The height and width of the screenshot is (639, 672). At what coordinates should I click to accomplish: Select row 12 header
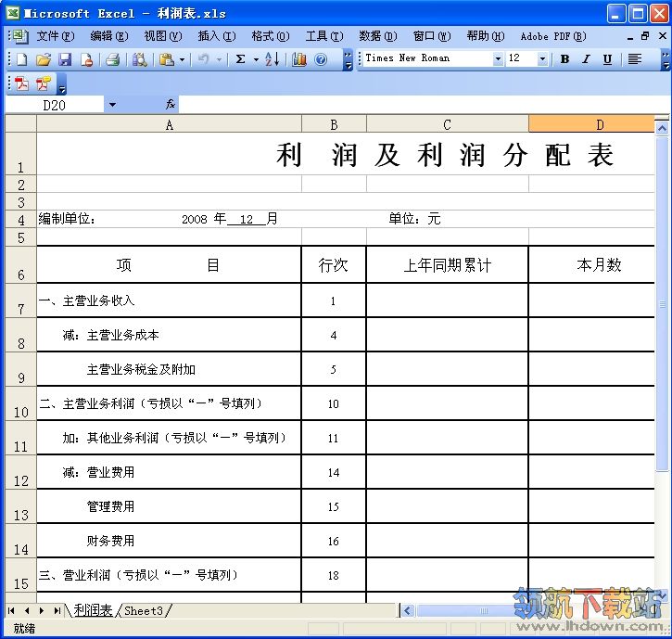click(20, 472)
